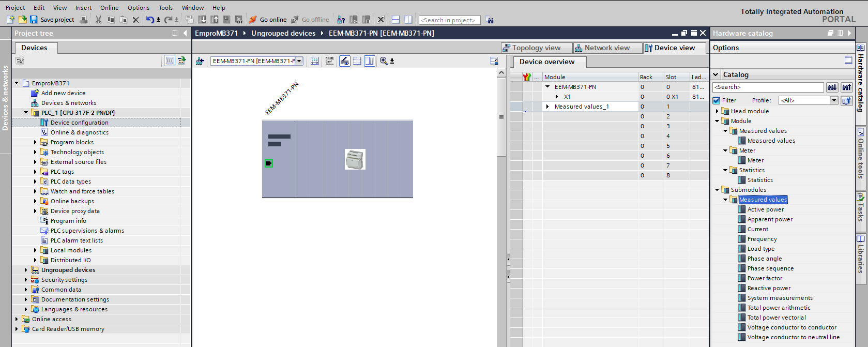Screen dimensions: 868x347
Task: Click the Download to device icon
Action: click(x=202, y=20)
